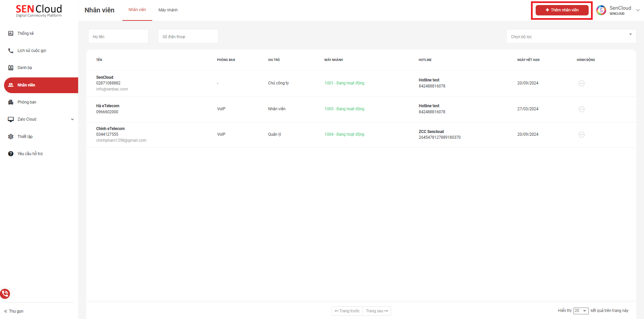Click the Phòng ban building icon
This screenshot has height=319, width=644.
pos(11,102)
